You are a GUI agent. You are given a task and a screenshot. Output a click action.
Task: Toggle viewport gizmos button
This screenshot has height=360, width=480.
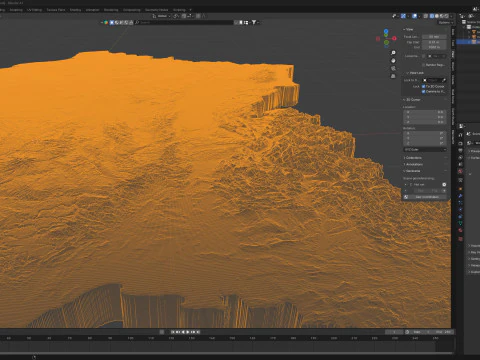(403, 16)
